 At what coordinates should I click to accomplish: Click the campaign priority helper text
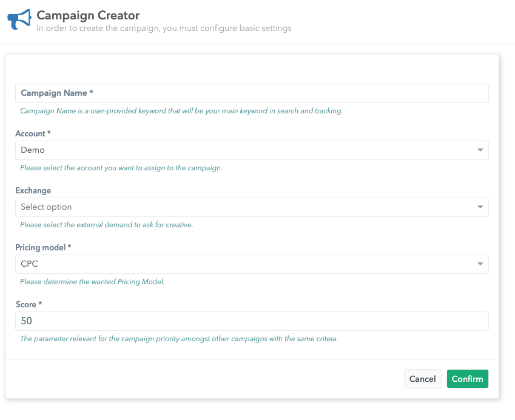tap(179, 339)
